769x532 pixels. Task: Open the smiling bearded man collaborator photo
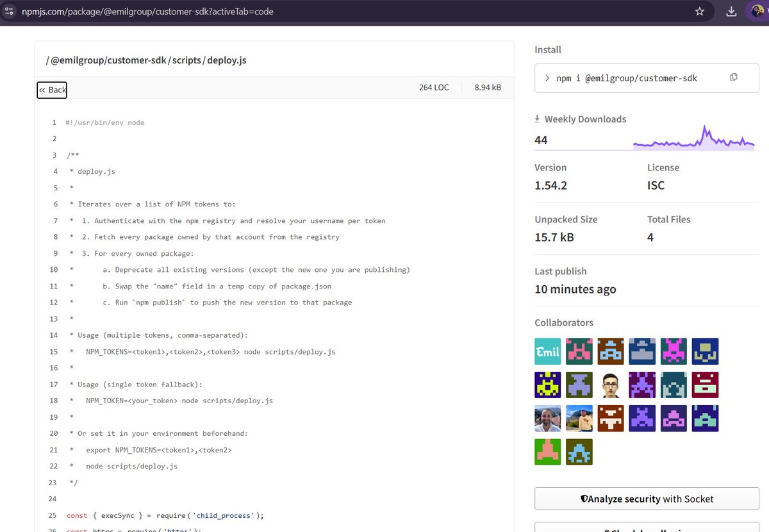tap(548, 418)
